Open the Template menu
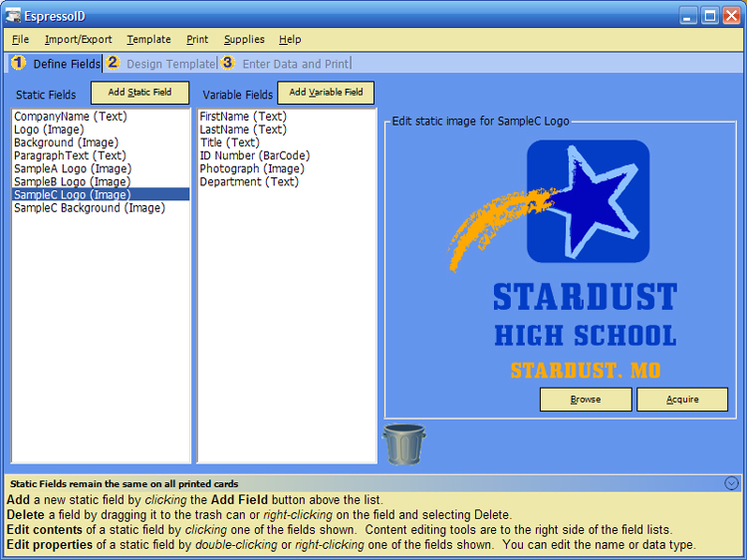 pos(148,40)
